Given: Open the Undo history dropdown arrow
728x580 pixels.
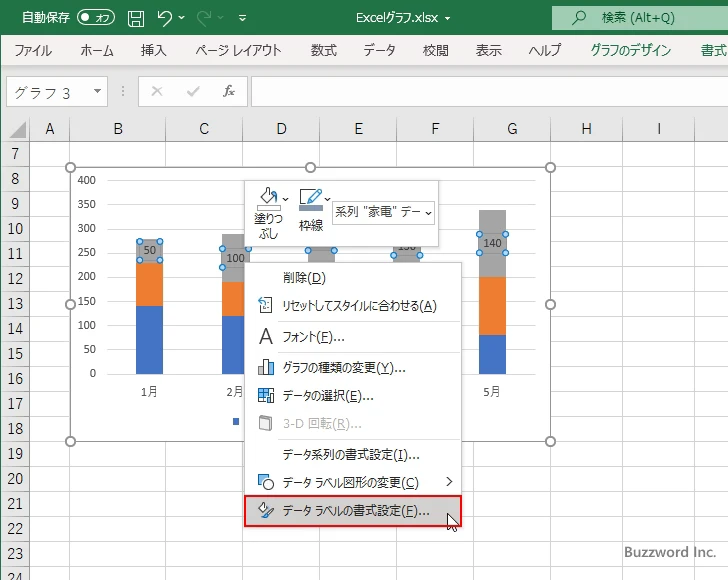Looking at the screenshot, I should coord(182,18).
